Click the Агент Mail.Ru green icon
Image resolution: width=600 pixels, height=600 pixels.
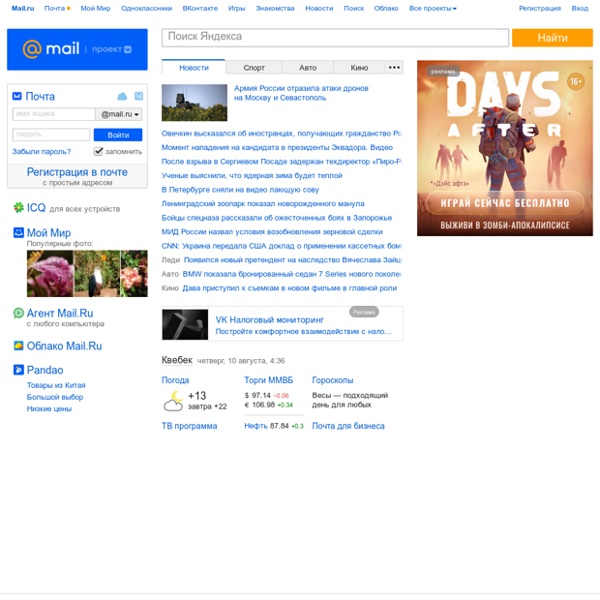(x=18, y=313)
